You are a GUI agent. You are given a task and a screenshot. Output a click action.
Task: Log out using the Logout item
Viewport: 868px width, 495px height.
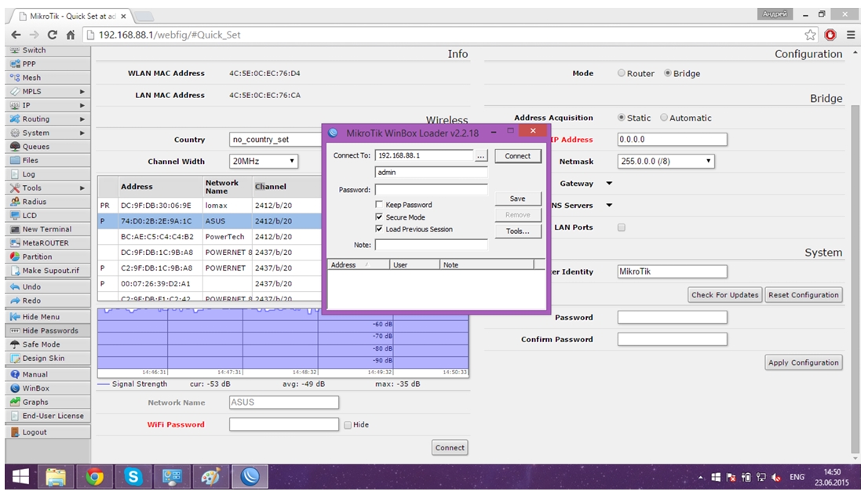pyautogui.click(x=48, y=432)
